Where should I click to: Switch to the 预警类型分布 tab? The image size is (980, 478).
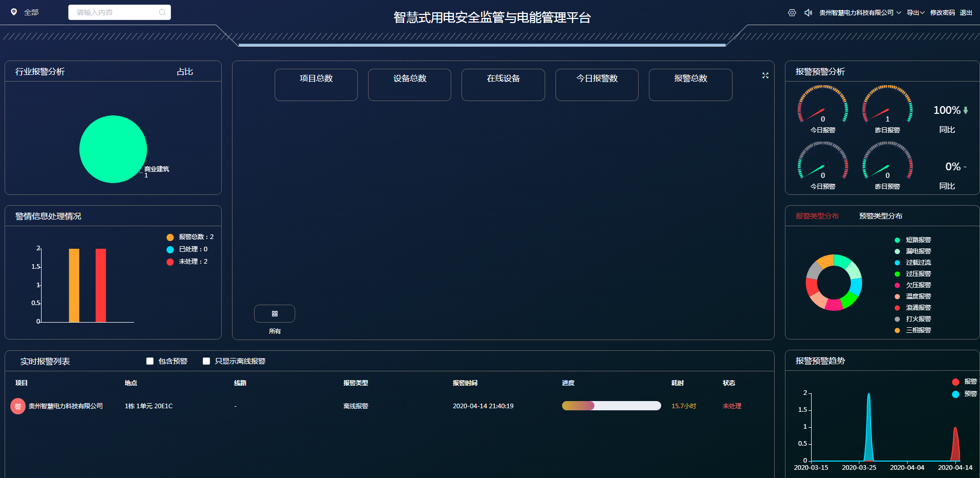pos(880,216)
